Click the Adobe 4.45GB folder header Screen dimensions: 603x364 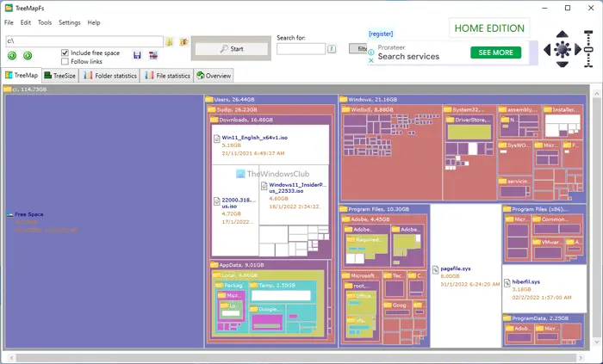pyautogui.click(x=384, y=219)
